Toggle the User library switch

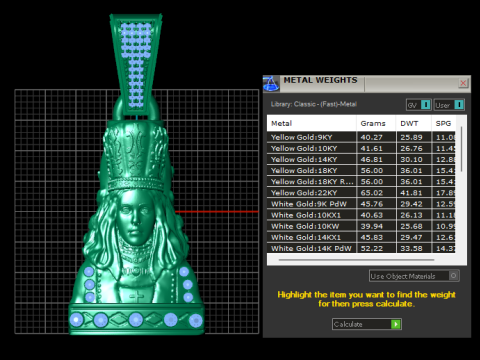[x=449, y=105]
